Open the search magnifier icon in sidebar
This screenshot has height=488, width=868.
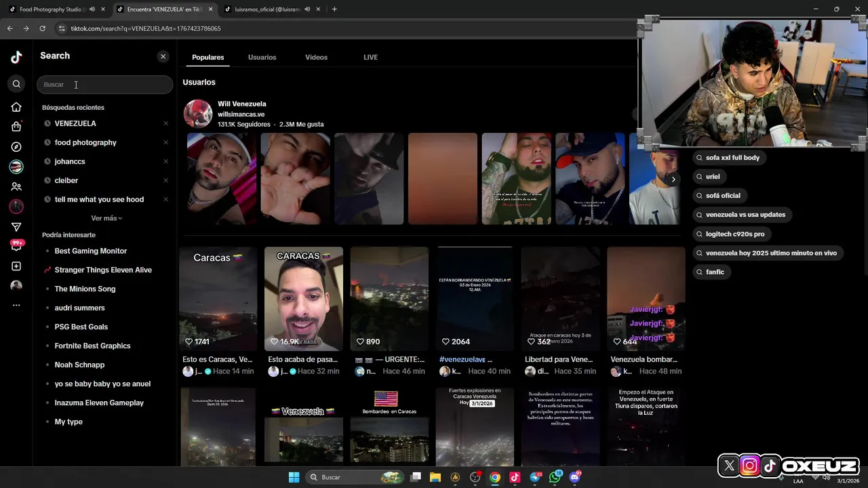click(16, 84)
